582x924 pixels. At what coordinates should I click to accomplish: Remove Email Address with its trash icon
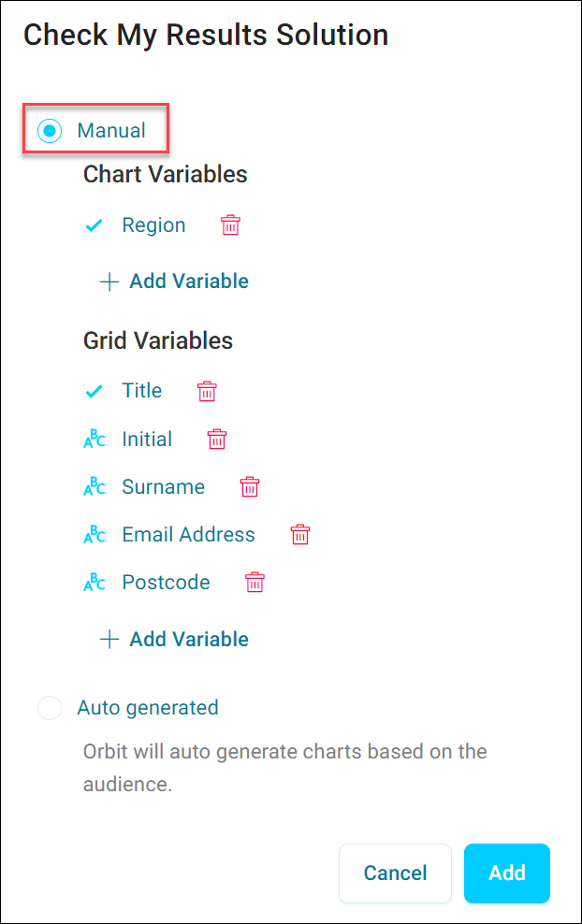click(x=300, y=535)
